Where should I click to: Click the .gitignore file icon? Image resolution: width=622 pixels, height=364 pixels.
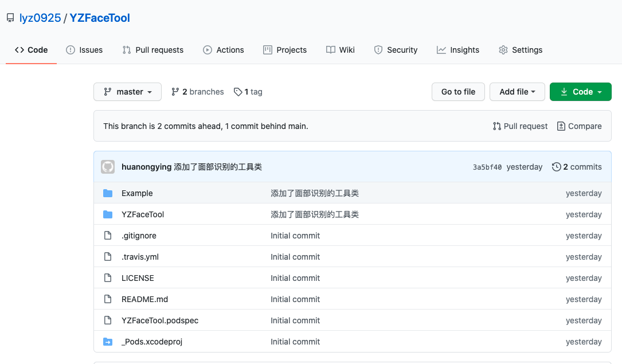point(108,236)
